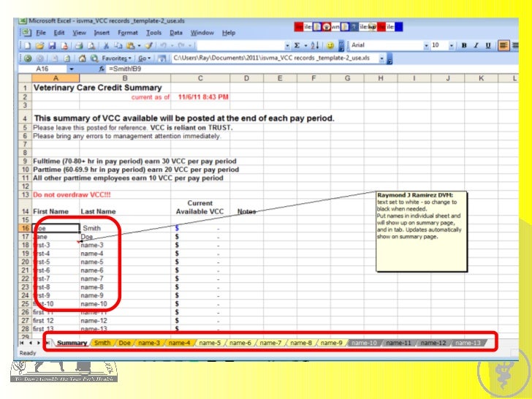Image resolution: width=532 pixels, height=399 pixels.
Task: Switch to the Doe sheet tab
Action: point(124,343)
